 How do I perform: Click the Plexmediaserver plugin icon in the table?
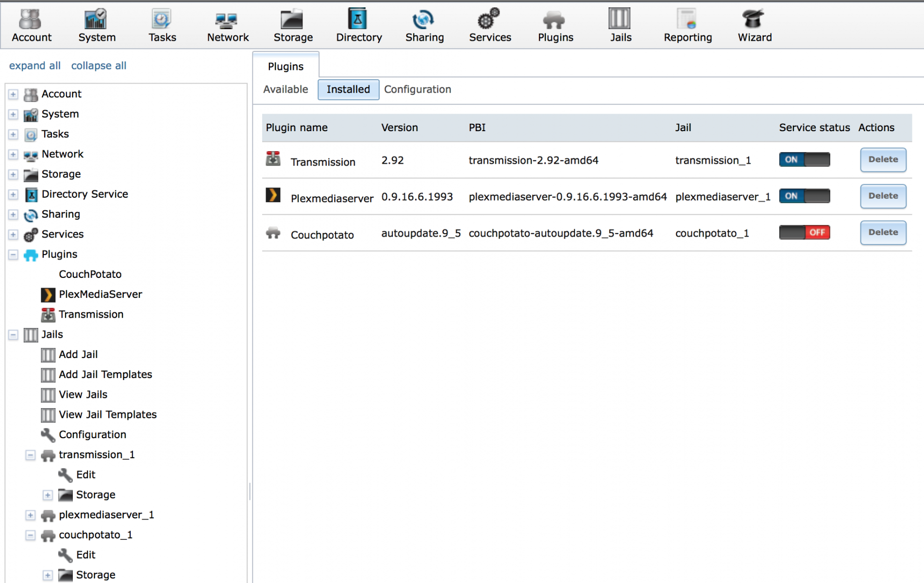click(x=273, y=195)
